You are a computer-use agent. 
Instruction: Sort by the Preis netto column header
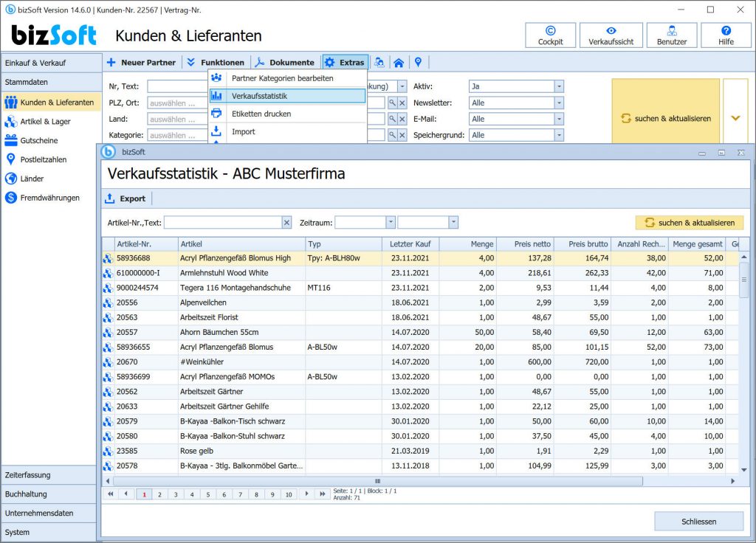(x=525, y=243)
